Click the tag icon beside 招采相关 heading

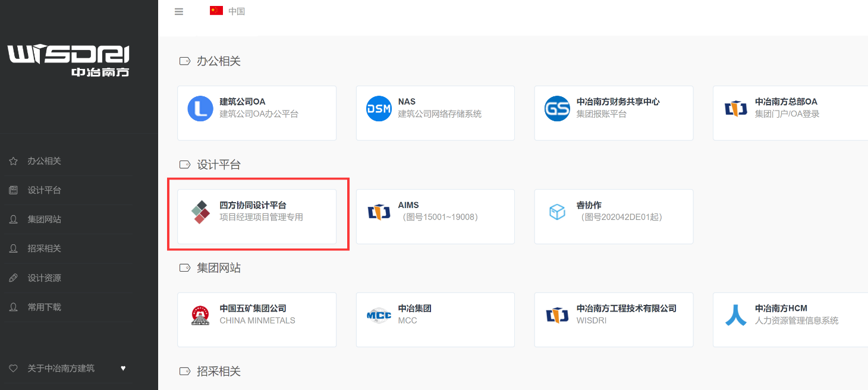(x=184, y=372)
